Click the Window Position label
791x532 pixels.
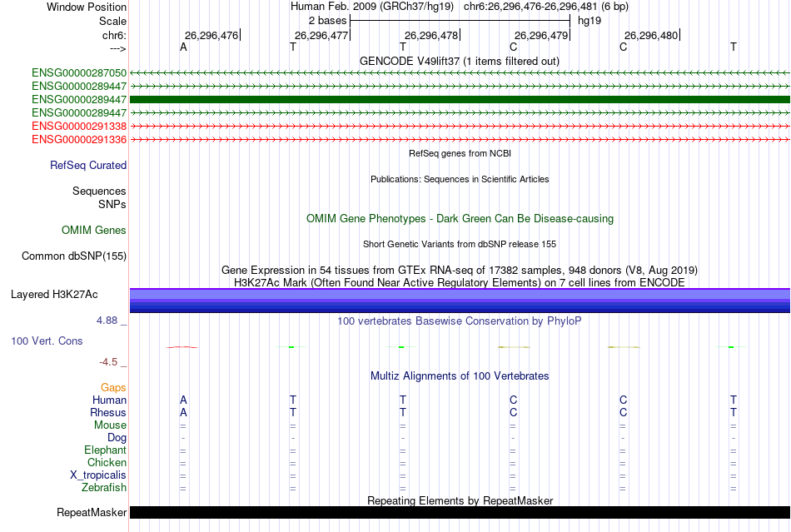point(87,7)
